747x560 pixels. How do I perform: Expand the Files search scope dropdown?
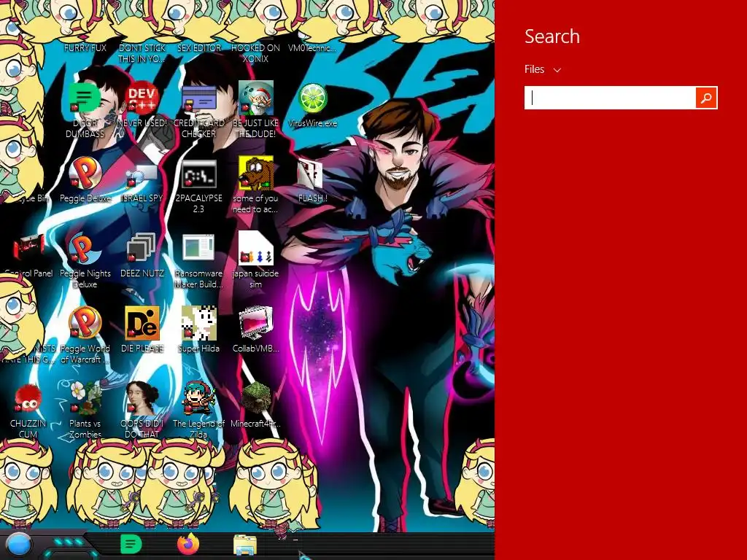click(543, 69)
